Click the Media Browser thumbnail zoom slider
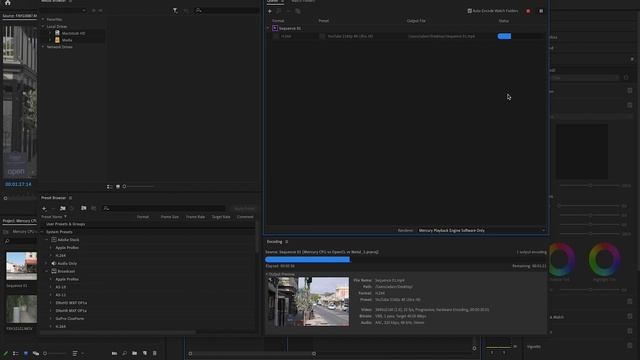The image size is (640, 360). coord(139,187)
